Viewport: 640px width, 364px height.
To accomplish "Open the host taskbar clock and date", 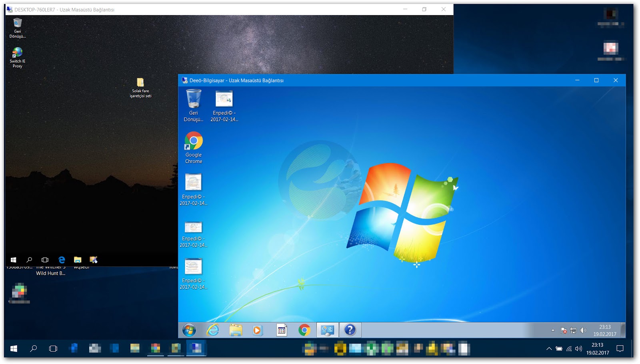I will coord(598,349).
